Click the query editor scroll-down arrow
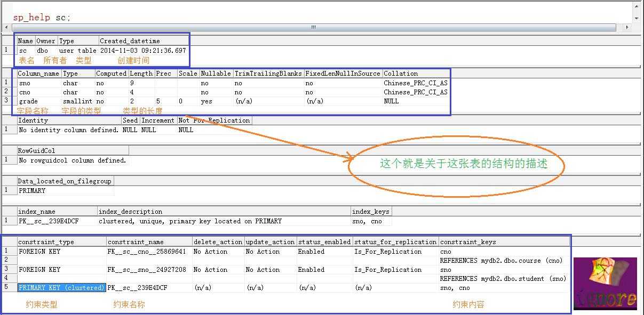Screen dimensions: 644x315 click(x=636, y=18)
